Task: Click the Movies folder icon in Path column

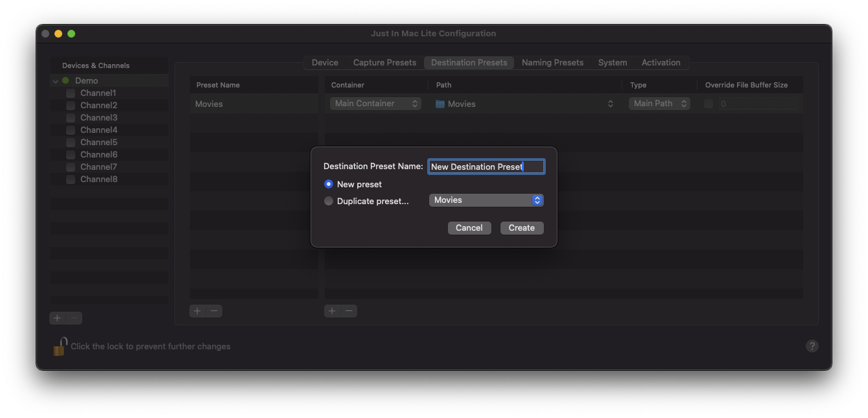Action: [440, 104]
